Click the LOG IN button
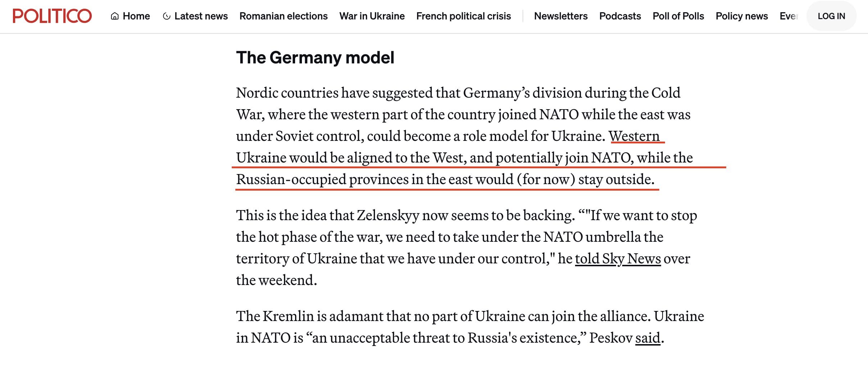 pyautogui.click(x=831, y=16)
